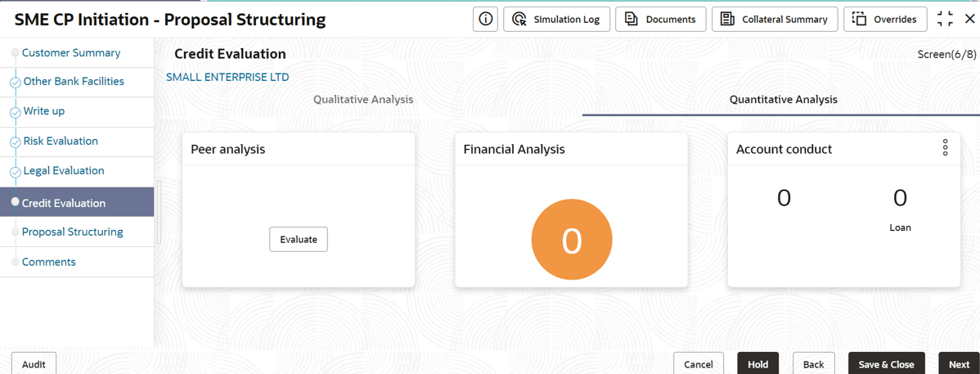This screenshot has height=374, width=980.
Task: Open the Overrides panel
Action: [886, 20]
